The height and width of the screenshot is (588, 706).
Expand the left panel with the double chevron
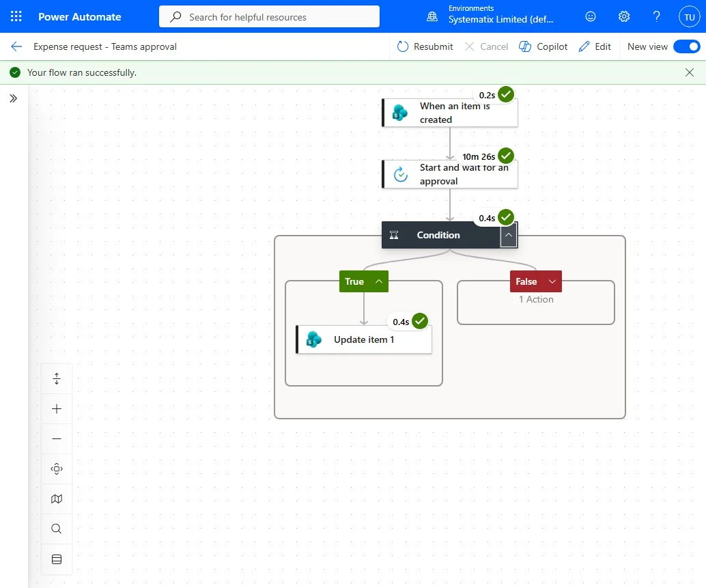14,98
